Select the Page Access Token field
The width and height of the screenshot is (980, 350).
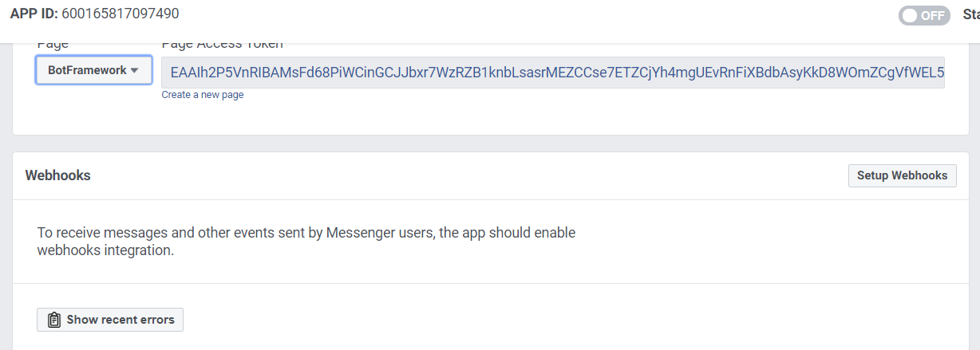click(552, 72)
